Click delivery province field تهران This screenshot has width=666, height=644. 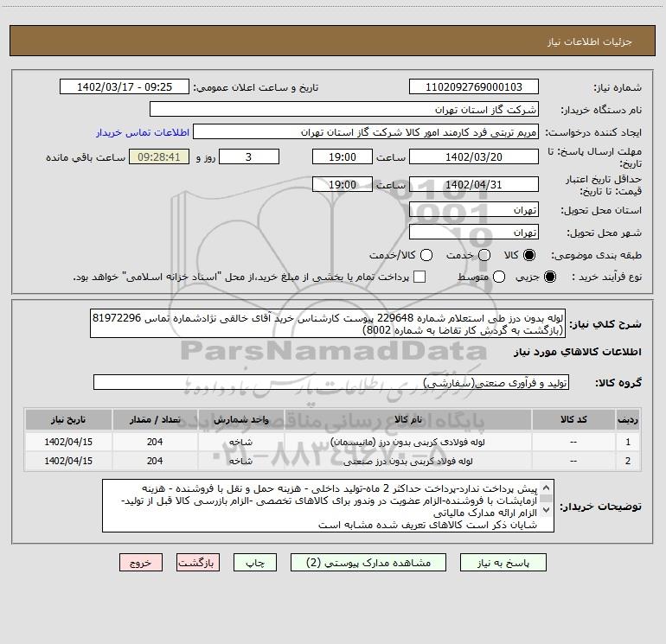(x=474, y=210)
